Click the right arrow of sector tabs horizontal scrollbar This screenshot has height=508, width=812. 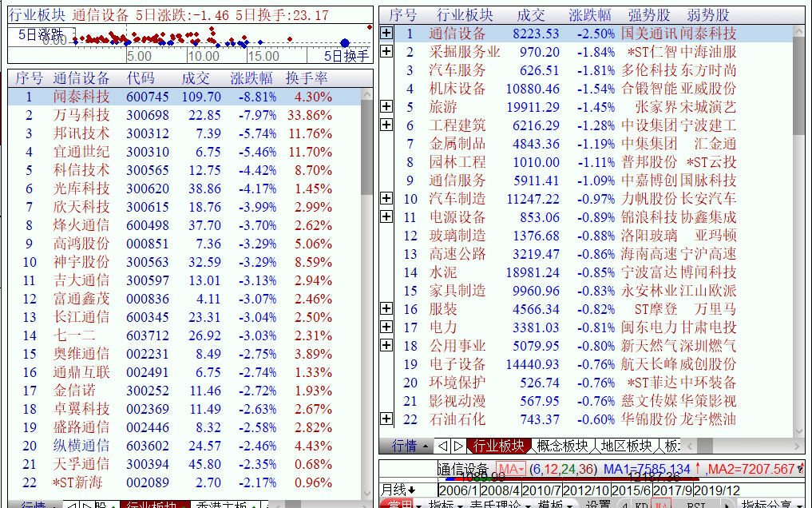pos(798,446)
